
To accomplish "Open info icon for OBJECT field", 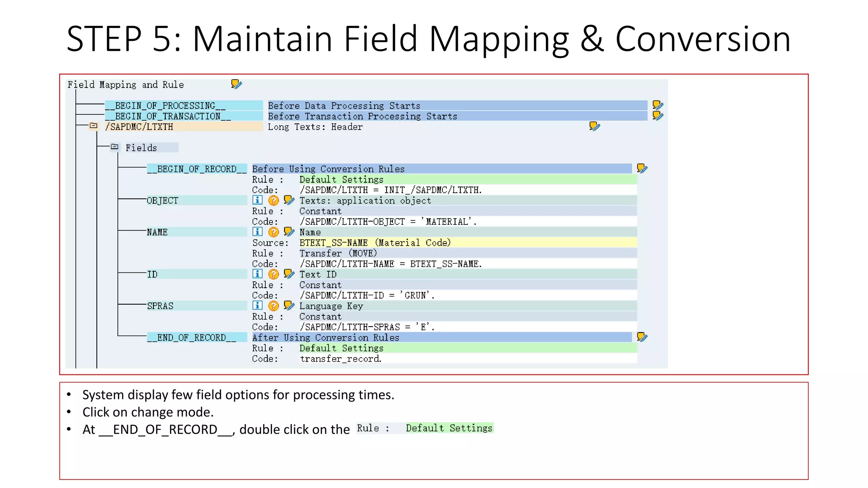I will [x=257, y=200].
